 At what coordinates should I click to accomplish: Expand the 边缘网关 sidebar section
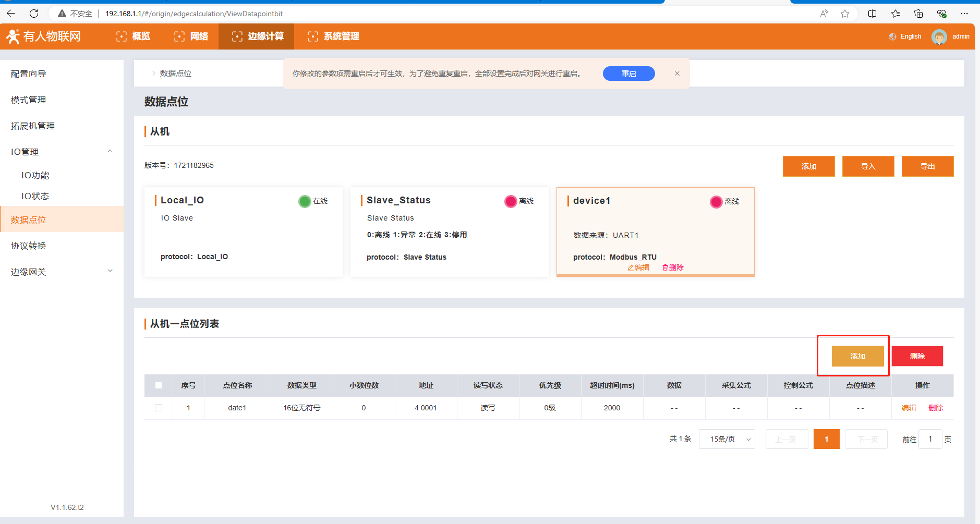[110, 271]
